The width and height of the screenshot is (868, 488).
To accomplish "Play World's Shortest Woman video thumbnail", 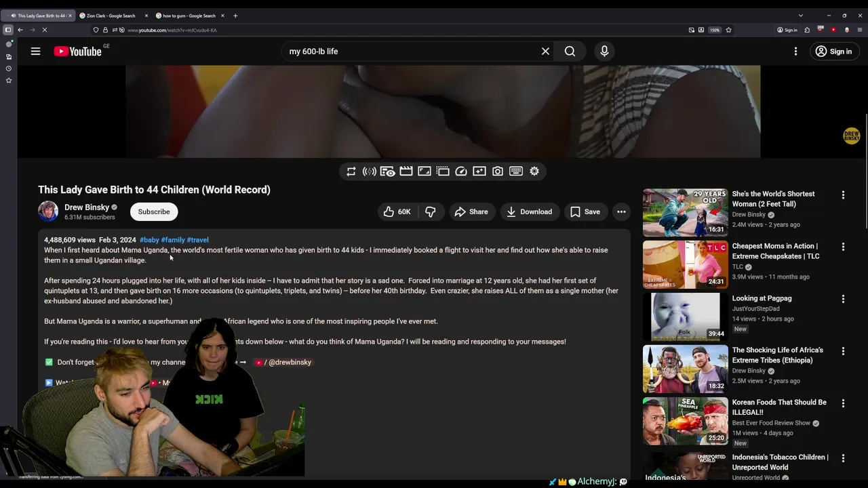I will [x=685, y=212].
